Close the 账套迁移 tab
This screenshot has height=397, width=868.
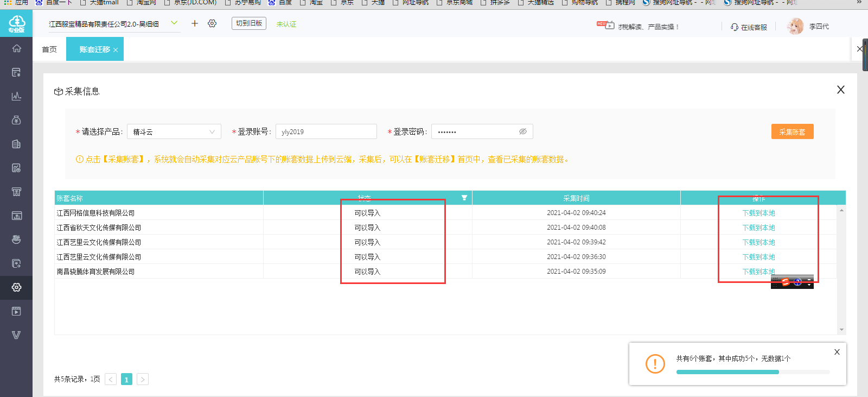[x=116, y=50]
